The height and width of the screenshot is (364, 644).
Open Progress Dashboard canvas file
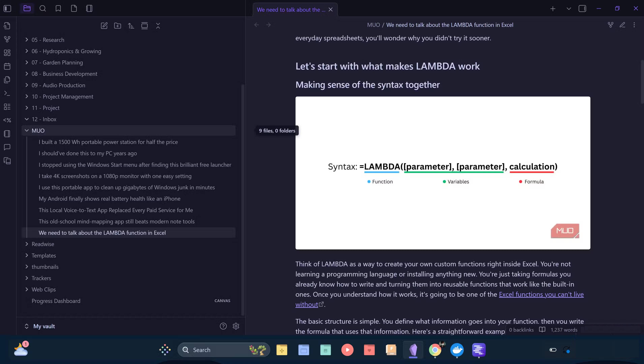56,301
